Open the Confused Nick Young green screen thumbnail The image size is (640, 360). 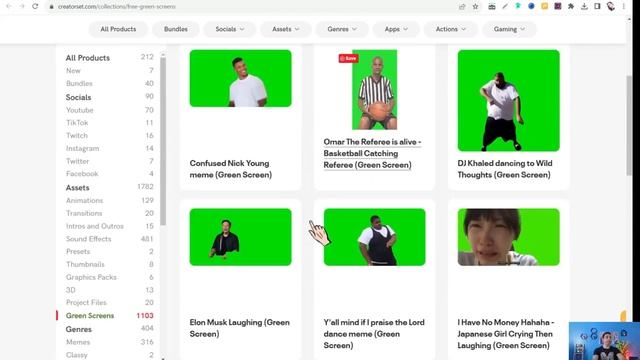point(240,78)
